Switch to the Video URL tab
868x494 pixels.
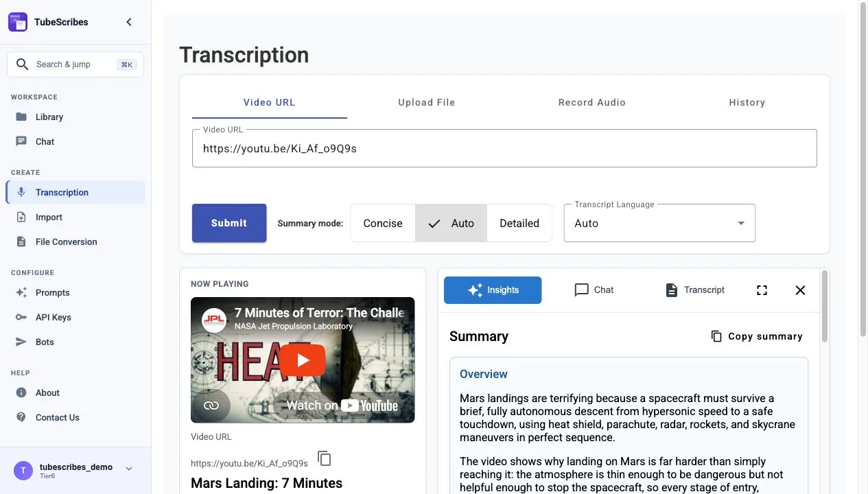click(270, 102)
